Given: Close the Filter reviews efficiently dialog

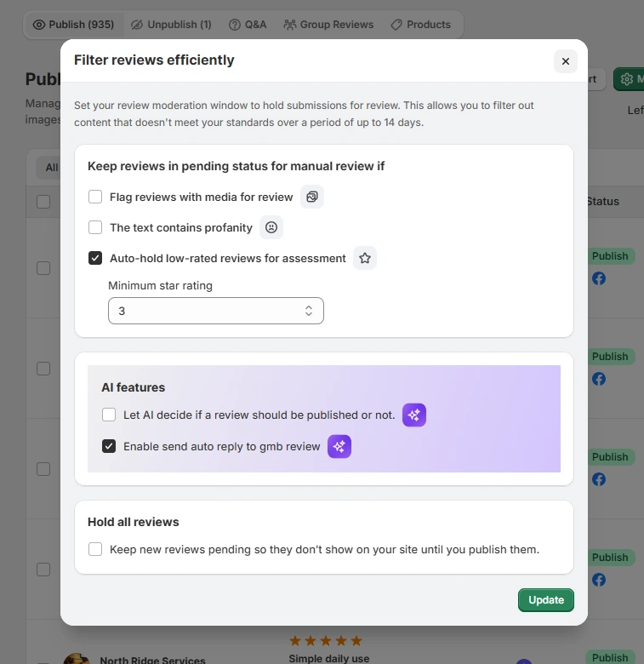Looking at the screenshot, I should [x=565, y=61].
